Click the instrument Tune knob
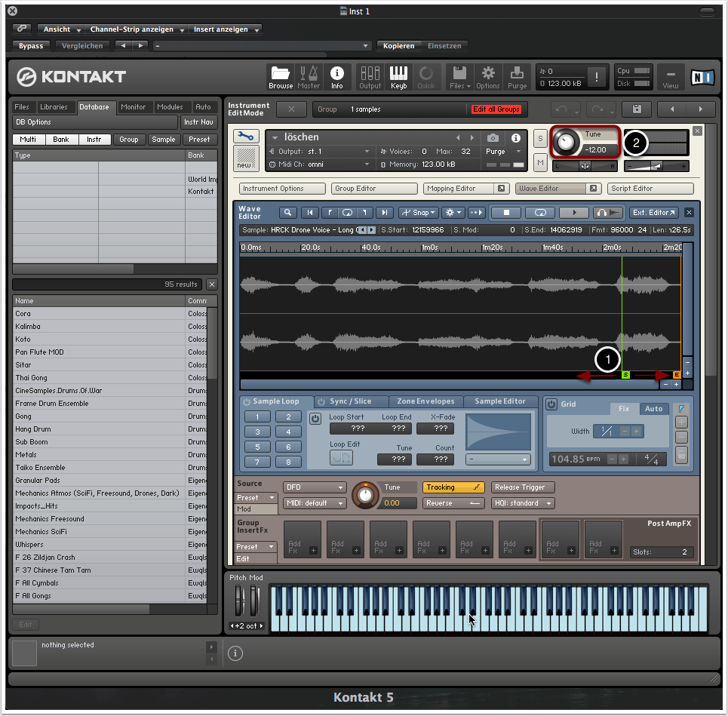Image resolution: width=728 pixels, height=716 pixels. [566, 141]
